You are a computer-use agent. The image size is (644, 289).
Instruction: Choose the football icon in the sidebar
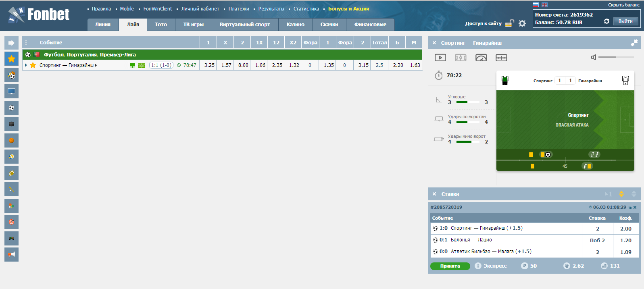pos(11,108)
